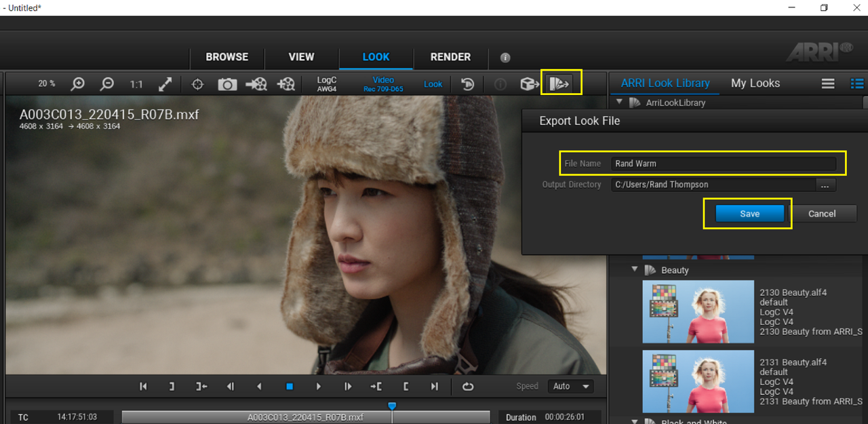Click the A003C013 clip bar in timeline
This screenshot has width=868, height=424.
point(305,417)
